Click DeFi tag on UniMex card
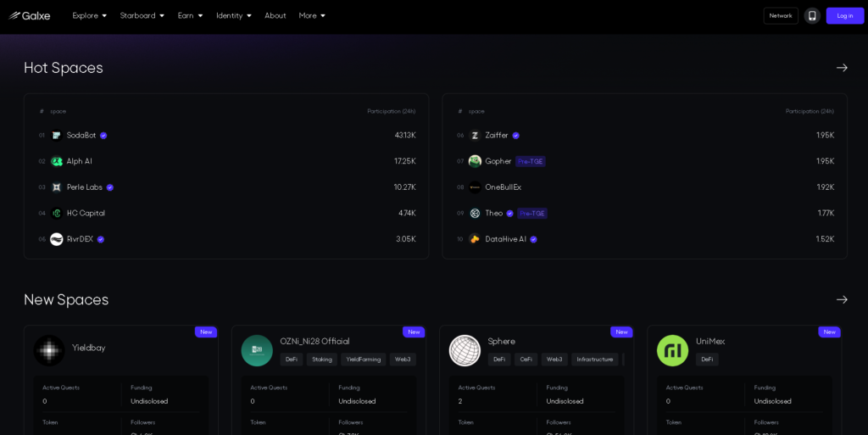 (707, 360)
